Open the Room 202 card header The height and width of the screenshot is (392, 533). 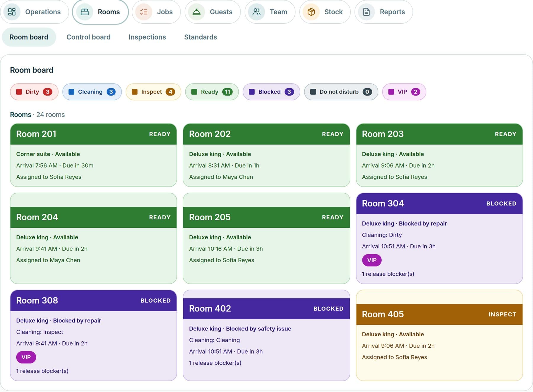(x=266, y=134)
